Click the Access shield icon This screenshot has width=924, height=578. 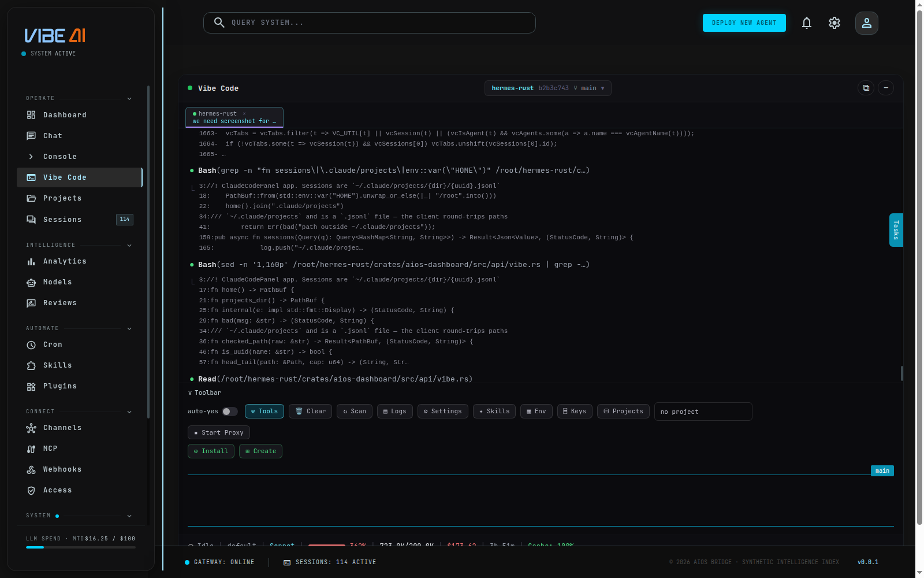(31, 490)
